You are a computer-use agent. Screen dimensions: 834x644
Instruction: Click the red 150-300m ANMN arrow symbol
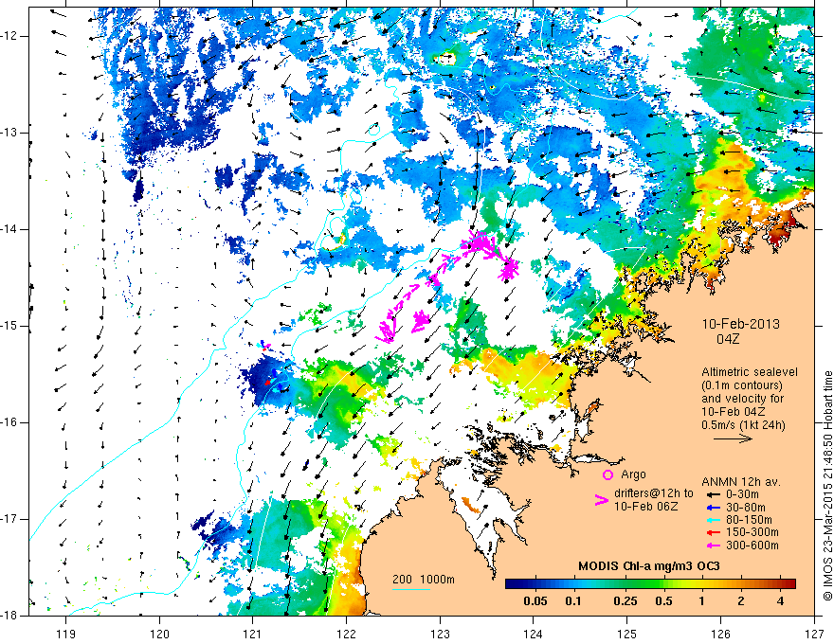pyautogui.click(x=712, y=532)
